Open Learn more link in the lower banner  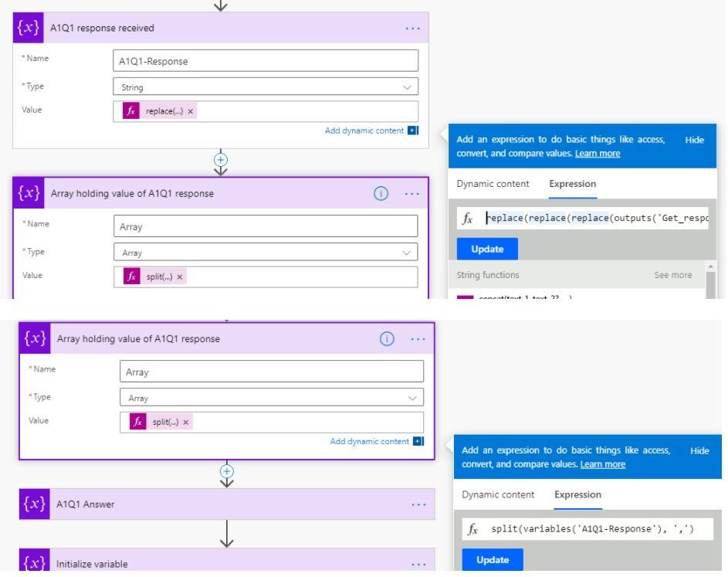pos(603,464)
